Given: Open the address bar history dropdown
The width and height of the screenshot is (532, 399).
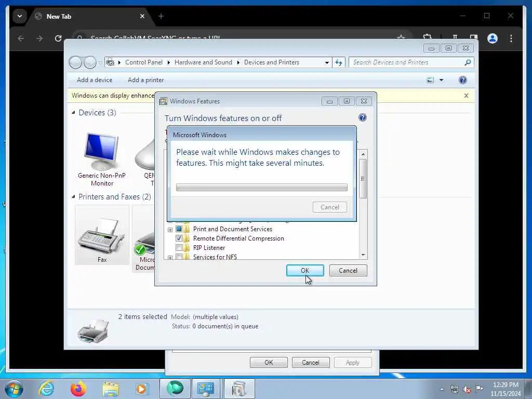Looking at the screenshot, I should point(327,62).
